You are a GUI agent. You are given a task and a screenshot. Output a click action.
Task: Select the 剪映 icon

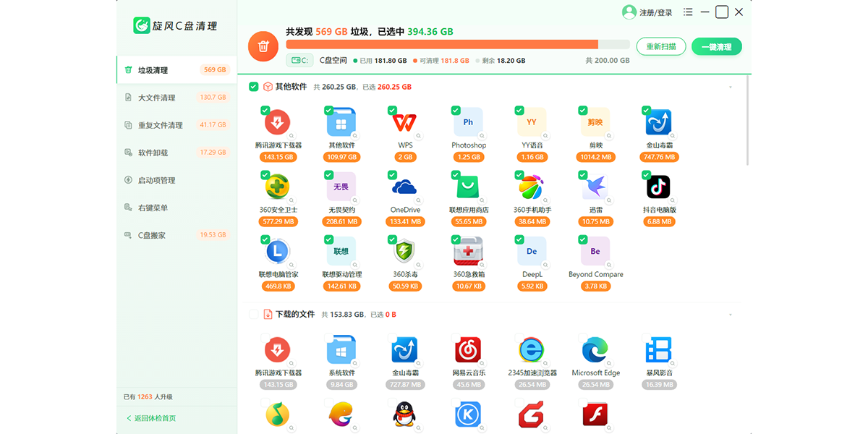[x=595, y=122]
